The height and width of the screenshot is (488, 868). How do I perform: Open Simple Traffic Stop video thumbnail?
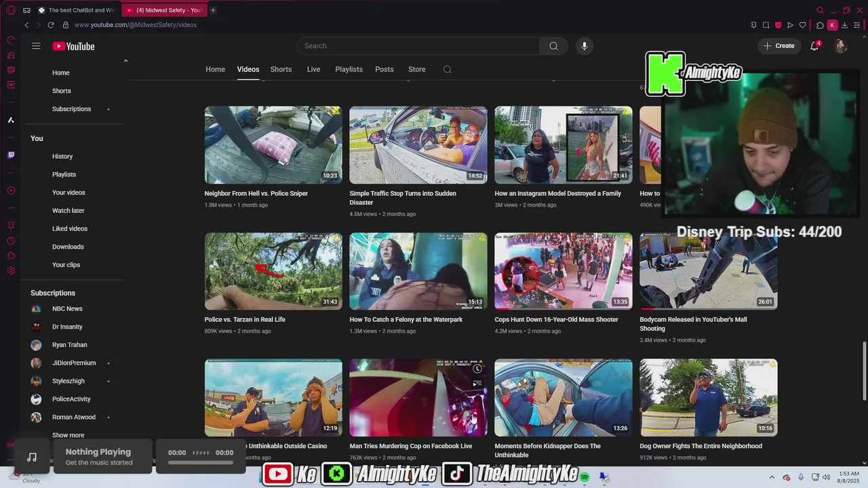click(x=418, y=144)
